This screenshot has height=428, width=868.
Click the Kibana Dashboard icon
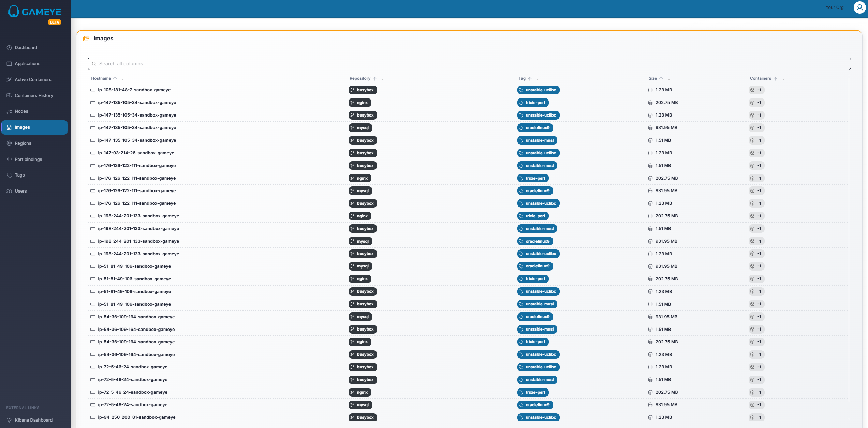click(x=9, y=420)
